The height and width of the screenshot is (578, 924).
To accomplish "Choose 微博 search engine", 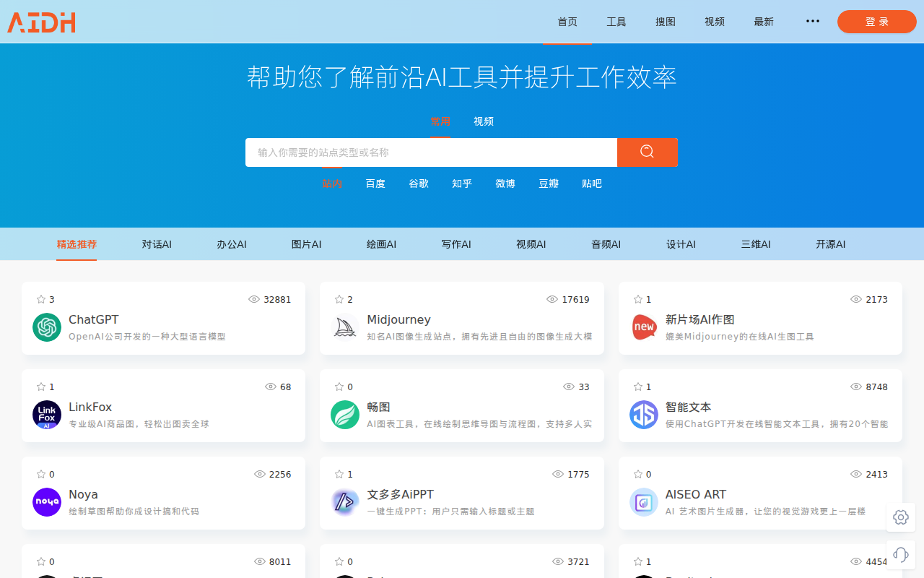I will 505,184.
